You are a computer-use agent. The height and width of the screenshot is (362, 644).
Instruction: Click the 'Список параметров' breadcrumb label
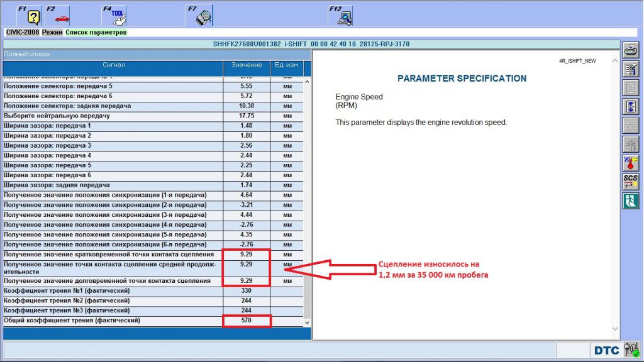(x=96, y=32)
